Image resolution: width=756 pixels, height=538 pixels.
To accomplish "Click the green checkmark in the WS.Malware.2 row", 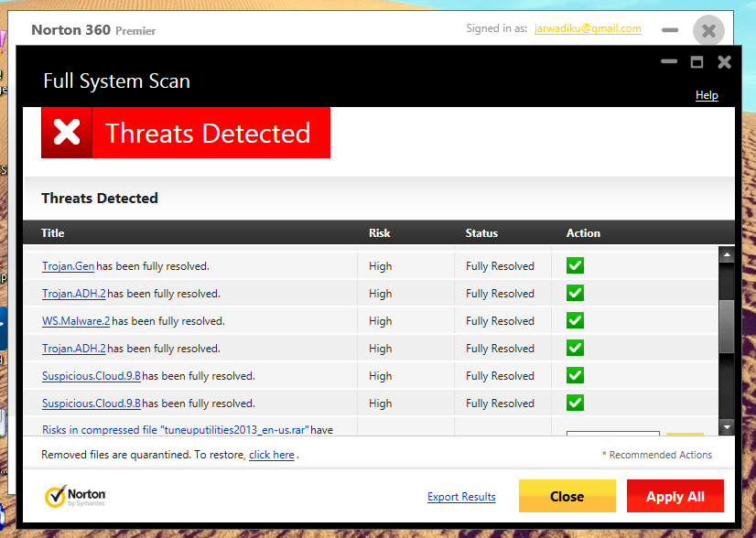I will pos(575,321).
